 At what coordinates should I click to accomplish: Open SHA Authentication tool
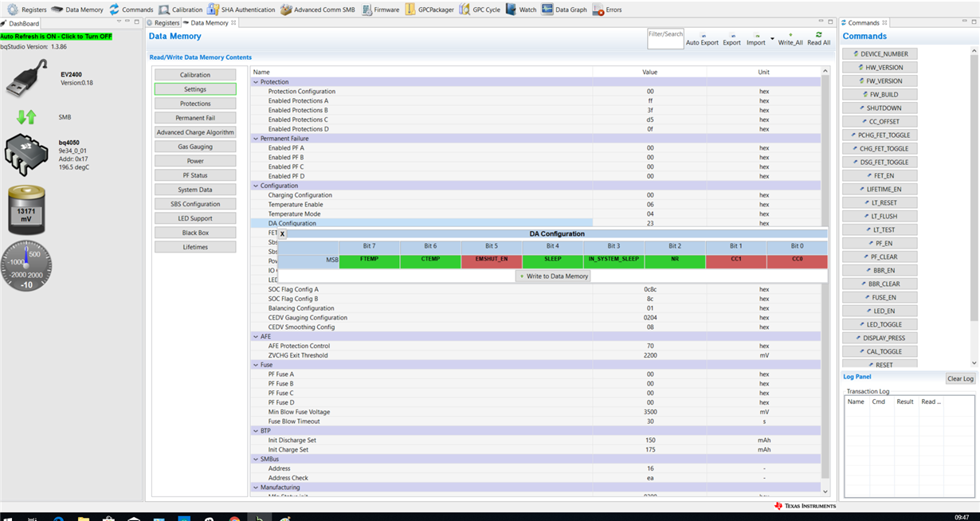click(241, 10)
